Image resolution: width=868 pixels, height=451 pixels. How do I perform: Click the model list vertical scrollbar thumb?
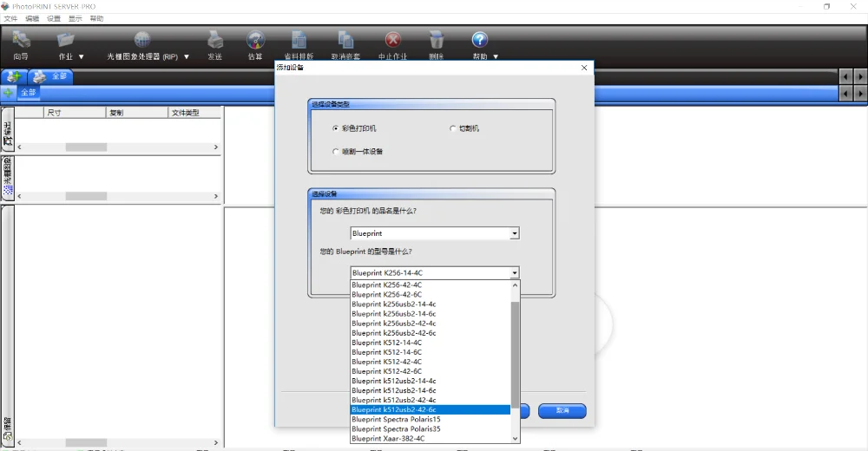pos(515,354)
